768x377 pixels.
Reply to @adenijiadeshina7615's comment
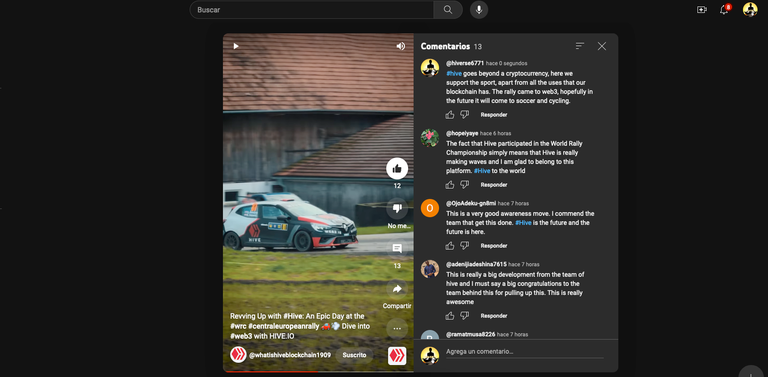click(x=494, y=316)
